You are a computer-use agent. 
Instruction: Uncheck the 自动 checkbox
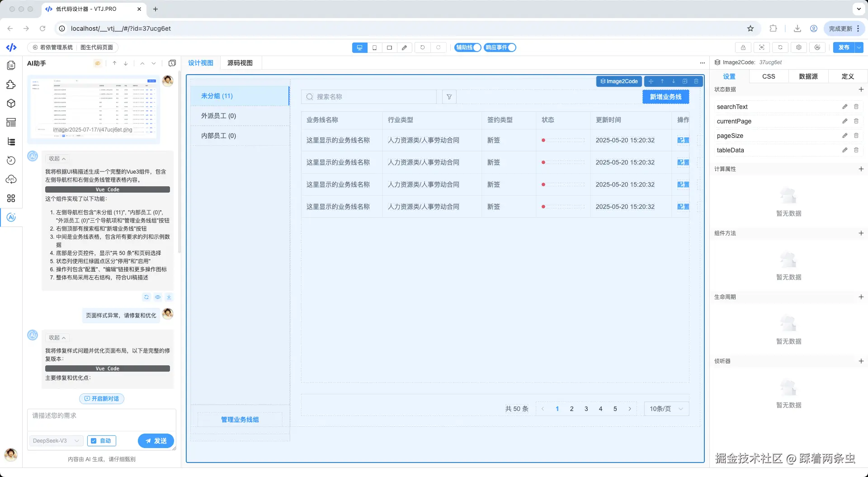[94, 441]
